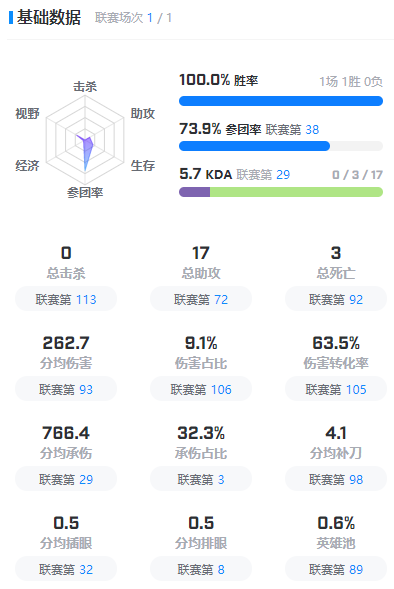Click the 经济 radar axis label
Image resolution: width=394 pixels, height=589 pixels.
tap(27, 165)
